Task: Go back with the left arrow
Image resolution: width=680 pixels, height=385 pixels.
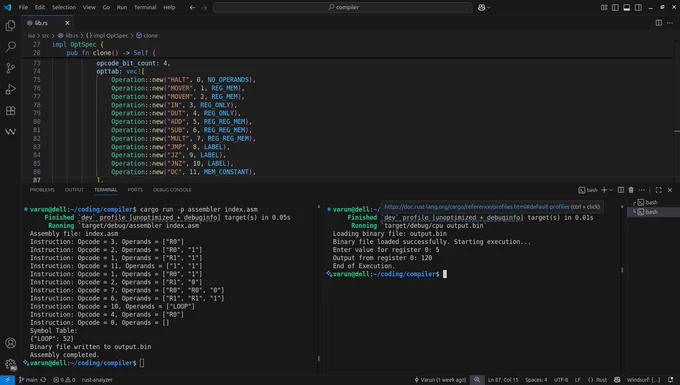Action: coord(193,7)
